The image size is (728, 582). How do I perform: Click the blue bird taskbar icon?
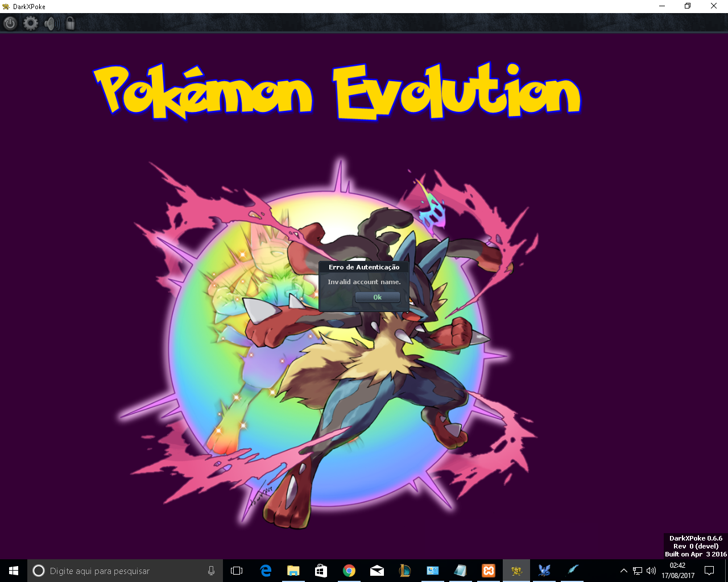point(544,571)
